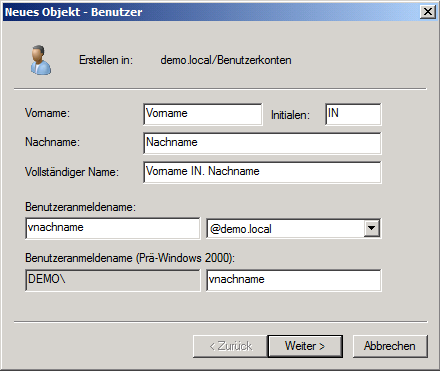
Task: Select the @demo.local suffix combo box
Action: 294,229
